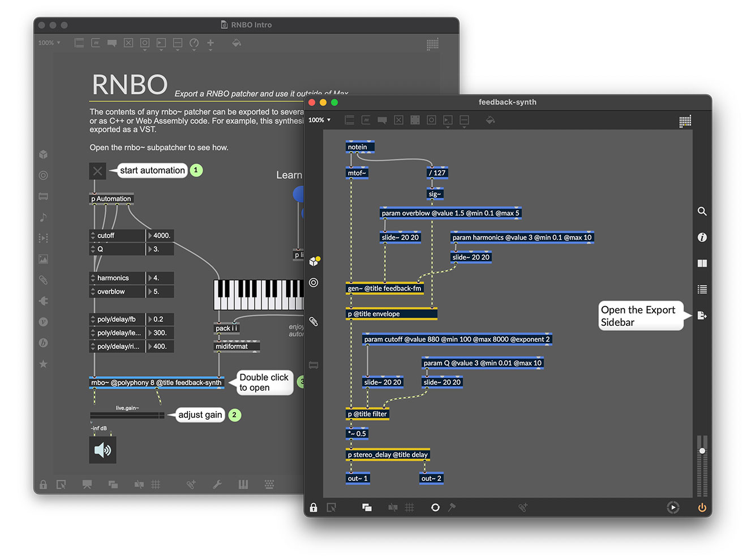This screenshot has height=560, width=747.
Task: Click the feedback-synth volume slider at right edge
Action: pos(702,466)
